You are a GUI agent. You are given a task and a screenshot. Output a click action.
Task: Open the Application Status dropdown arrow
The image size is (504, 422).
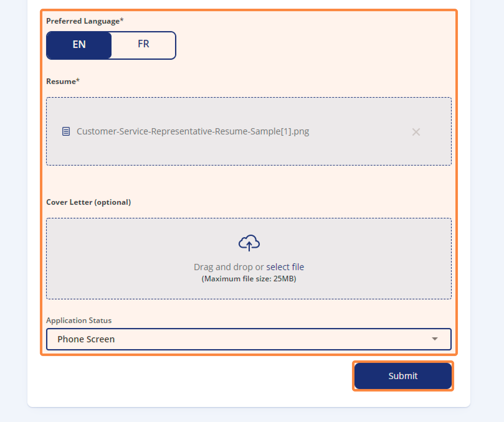pyautogui.click(x=435, y=339)
